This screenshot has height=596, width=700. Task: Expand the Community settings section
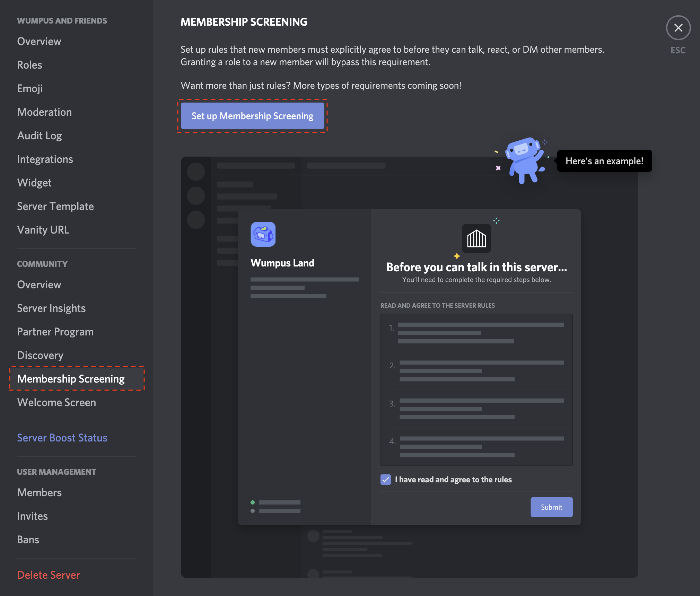[42, 263]
